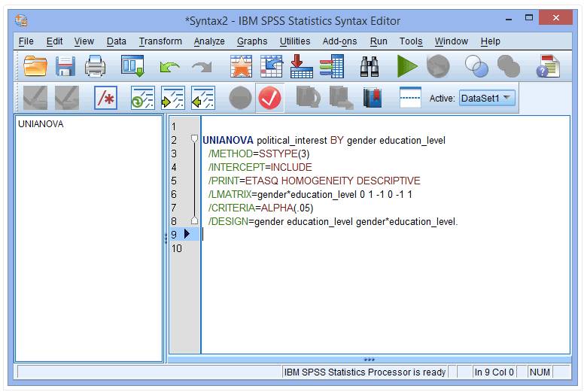Open the Run menu
Screen dimensions: 584x392
point(379,41)
